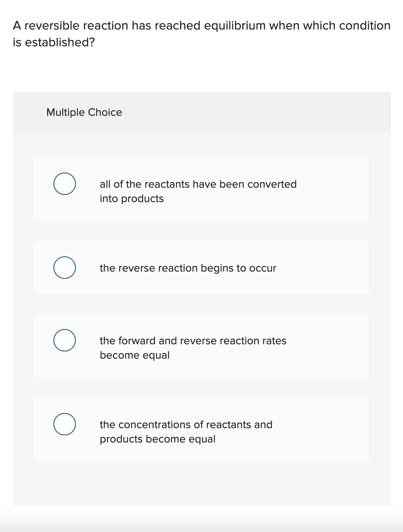
Task: Choose the 'reverse reaction begins to occur' radio button
Action: coord(65,268)
